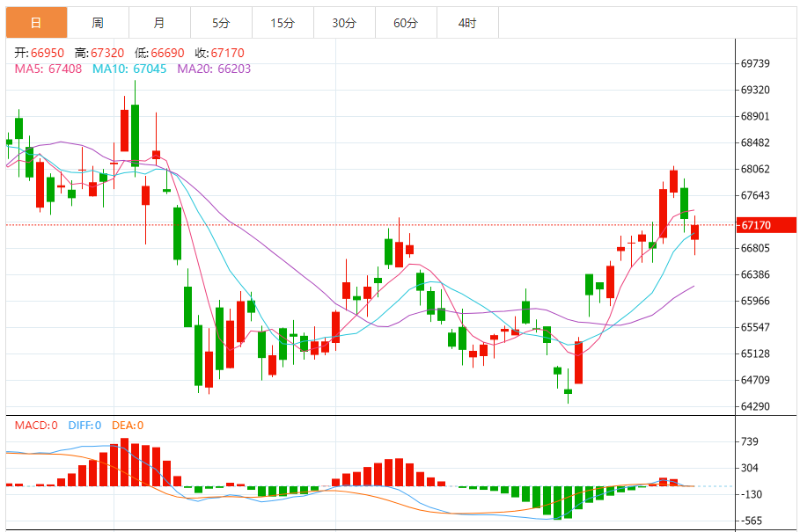Click the 65128 price axis label
This screenshot has width=800, height=532.
[x=755, y=353]
